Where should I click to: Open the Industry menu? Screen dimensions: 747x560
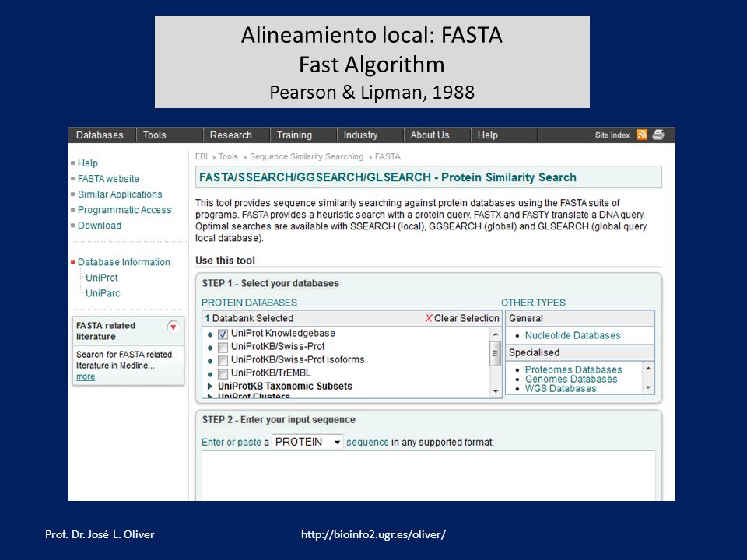[360, 135]
